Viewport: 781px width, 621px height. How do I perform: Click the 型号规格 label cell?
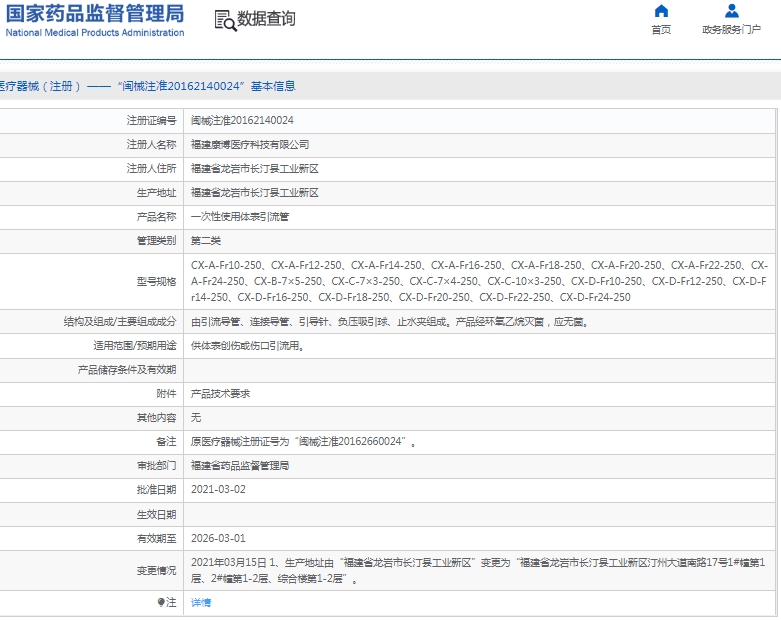coord(156,281)
